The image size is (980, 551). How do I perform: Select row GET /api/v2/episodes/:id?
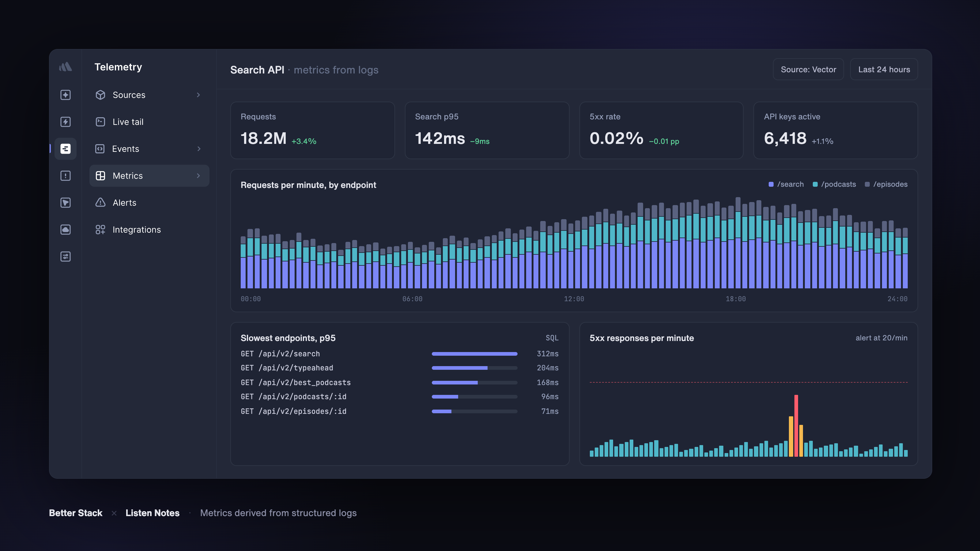[x=400, y=411]
